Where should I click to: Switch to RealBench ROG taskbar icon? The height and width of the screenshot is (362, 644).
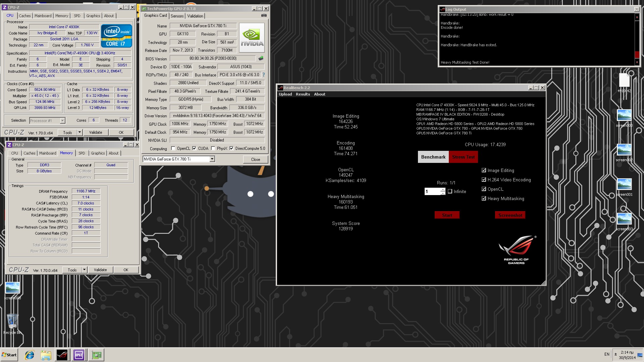(62, 355)
